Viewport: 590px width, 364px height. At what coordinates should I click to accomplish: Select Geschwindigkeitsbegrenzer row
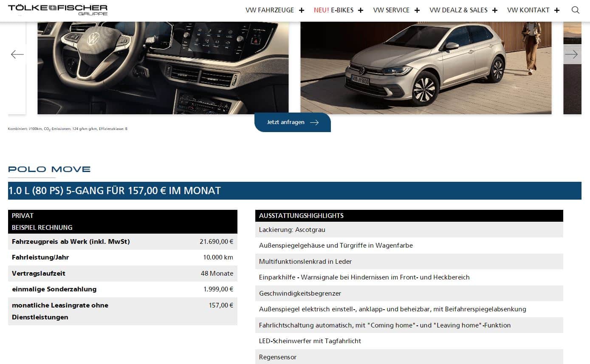[409, 293]
